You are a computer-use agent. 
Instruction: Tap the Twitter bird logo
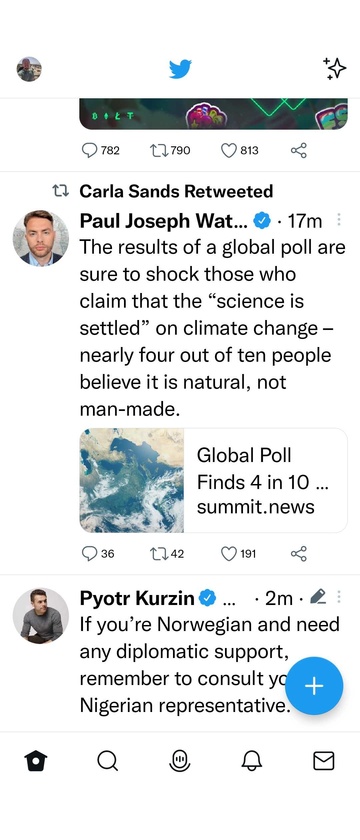(x=180, y=69)
